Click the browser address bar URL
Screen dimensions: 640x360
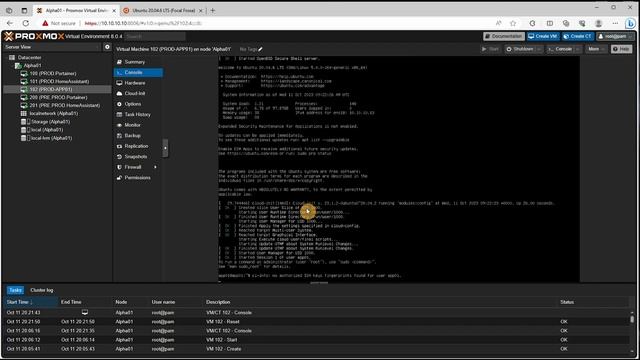[143, 23]
